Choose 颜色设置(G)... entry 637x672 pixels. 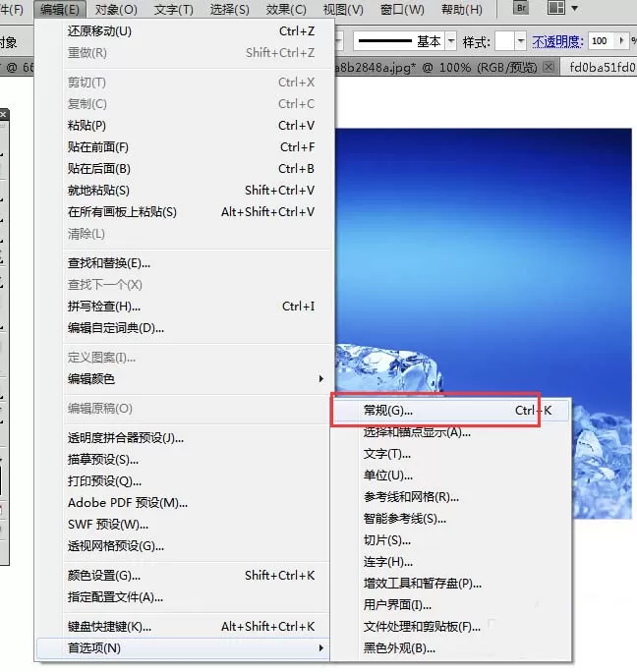click(185, 576)
